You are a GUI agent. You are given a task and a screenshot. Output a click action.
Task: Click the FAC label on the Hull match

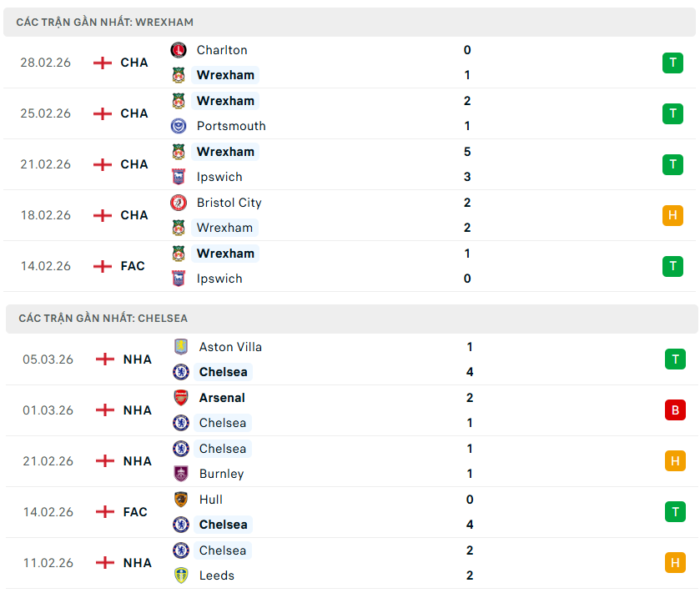point(135,512)
